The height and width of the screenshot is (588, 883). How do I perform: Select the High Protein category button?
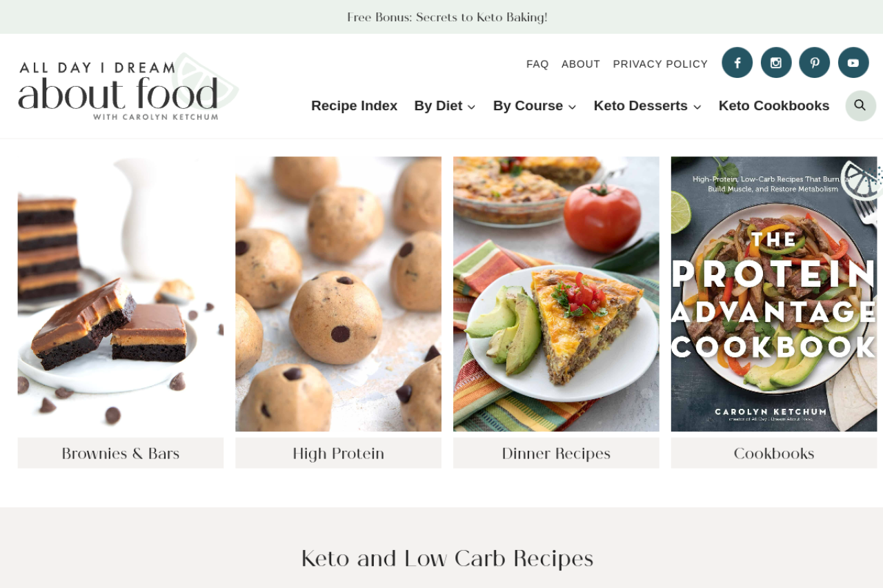click(338, 453)
